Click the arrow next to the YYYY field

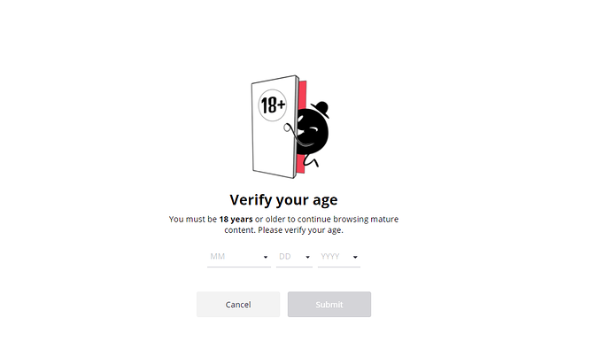click(x=355, y=258)
